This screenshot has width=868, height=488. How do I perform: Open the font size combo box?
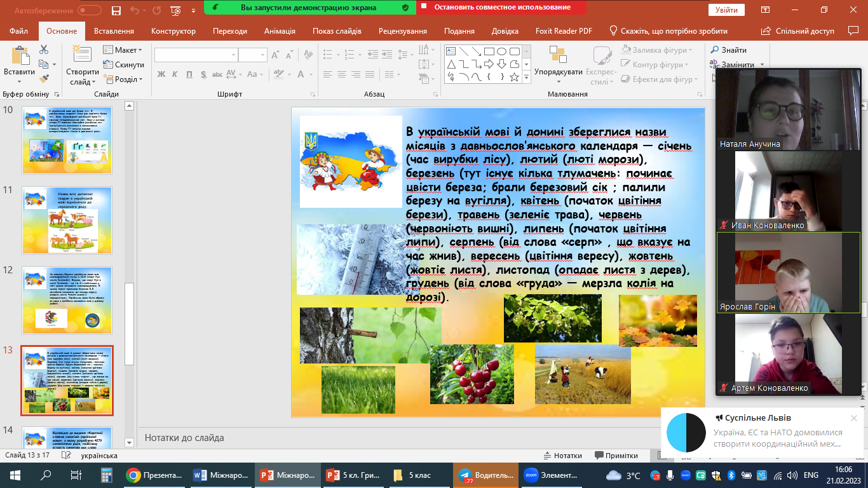(x=253, y=55)
